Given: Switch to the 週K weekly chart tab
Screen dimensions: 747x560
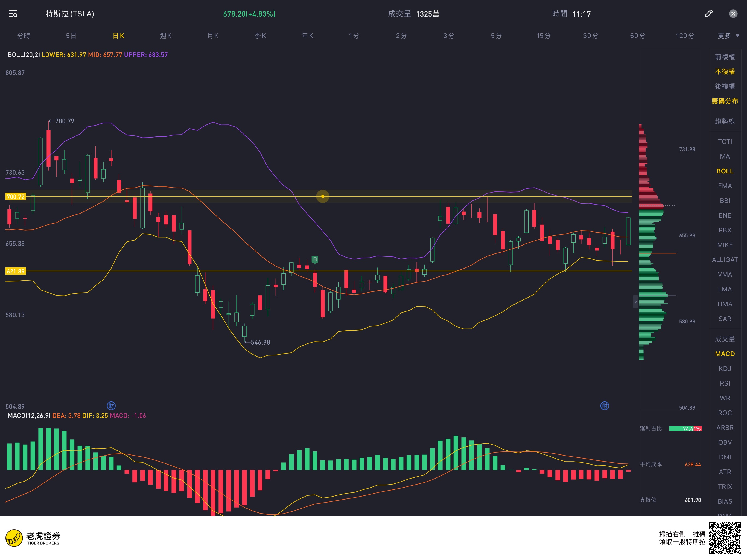Looking at the screenshot, I should click(x=165, y=36).
